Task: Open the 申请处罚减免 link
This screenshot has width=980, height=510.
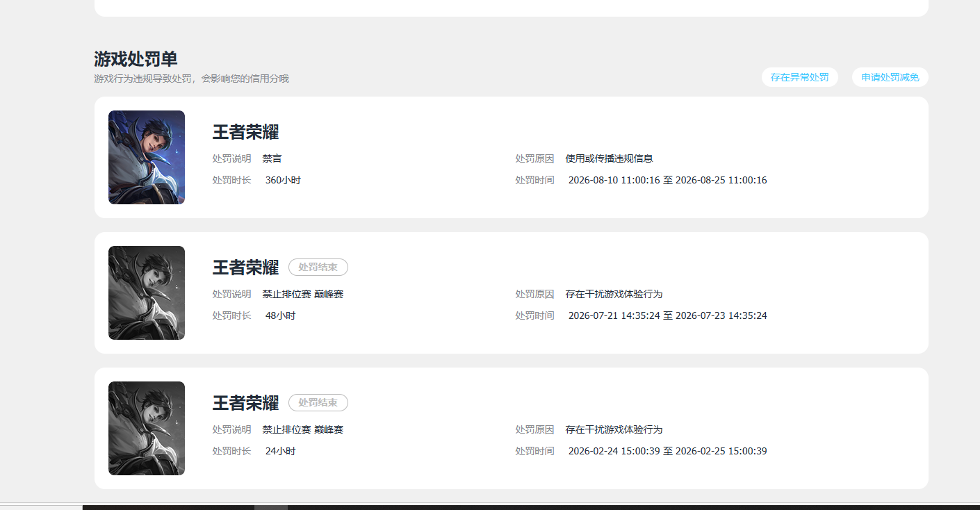Action: [x=890, y=77]
